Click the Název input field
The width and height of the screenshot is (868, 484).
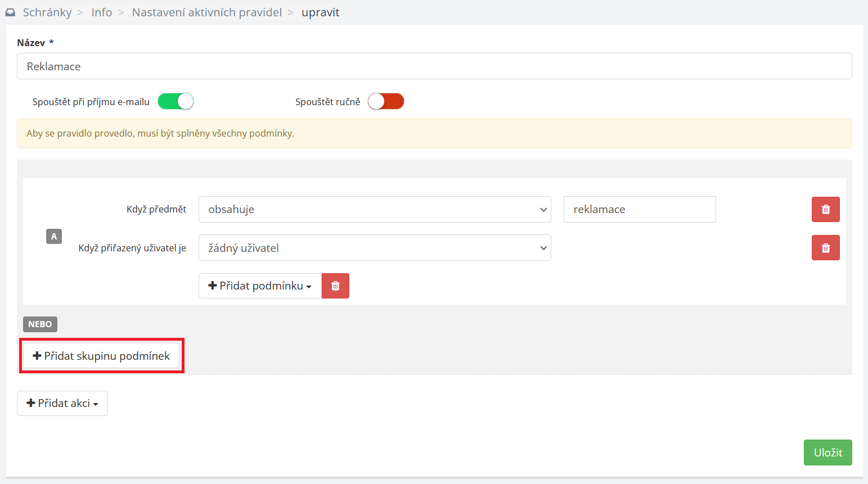coord(434,66)
